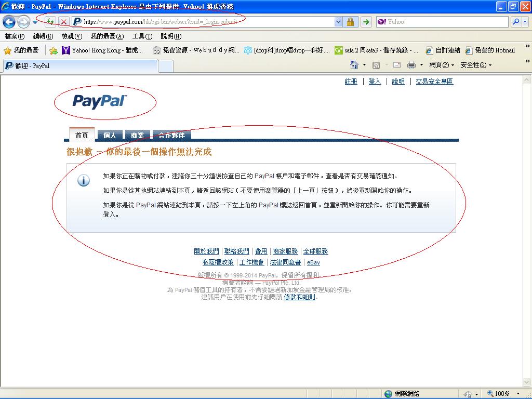The height and width of the screenshot is (399, 532).
Task: Open the 檔案(F) menu
Action: pyautogui.click(x=15, y=36)
